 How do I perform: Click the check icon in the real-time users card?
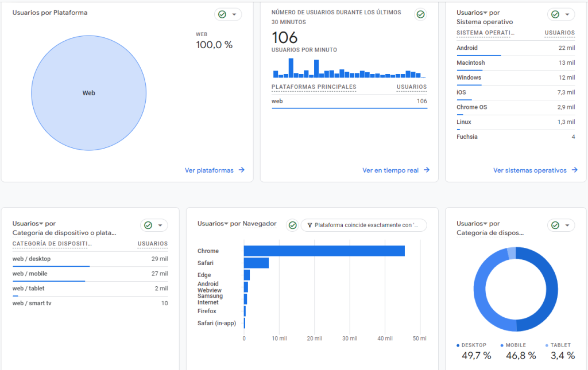tap(421, 14)
